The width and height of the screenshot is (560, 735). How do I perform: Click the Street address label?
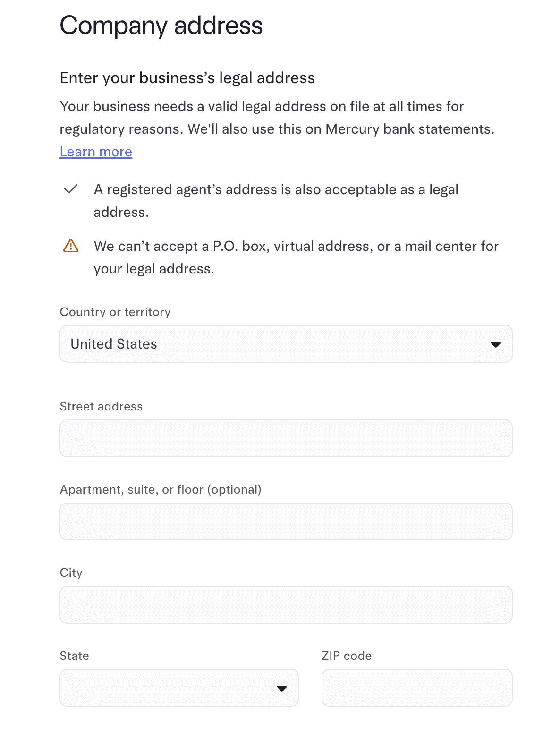tap(101, 407)
